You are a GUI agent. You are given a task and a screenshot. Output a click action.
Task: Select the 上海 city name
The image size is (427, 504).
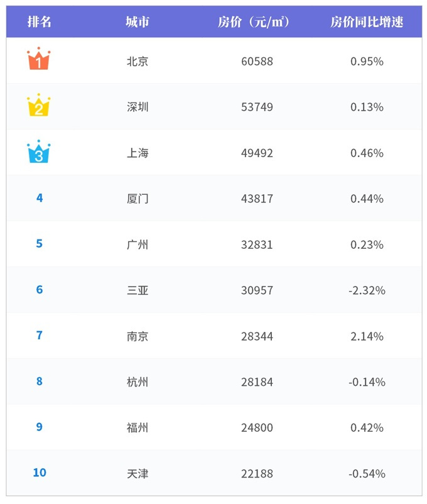pyautogui.click(x=138, y=153)
